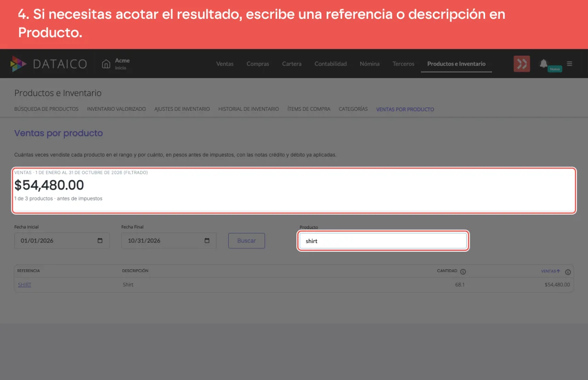Open the Terceros menu
The image size is (588, 380).
(403, 64)
